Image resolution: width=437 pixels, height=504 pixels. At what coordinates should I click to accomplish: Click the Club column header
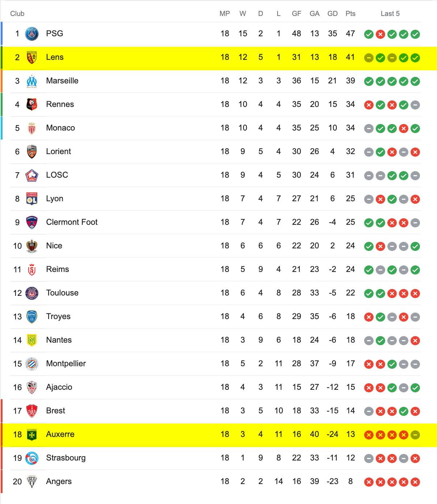pyautogui.click(x=17, y=14)
